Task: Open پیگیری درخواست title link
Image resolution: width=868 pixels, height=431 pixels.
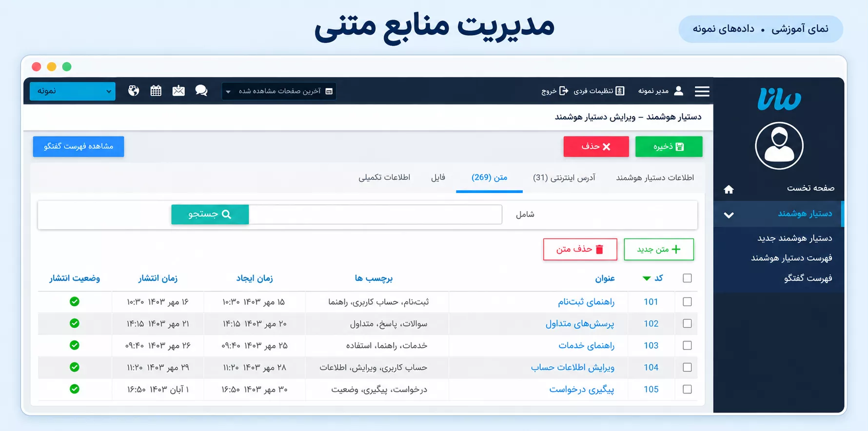Action: [582, 389]
